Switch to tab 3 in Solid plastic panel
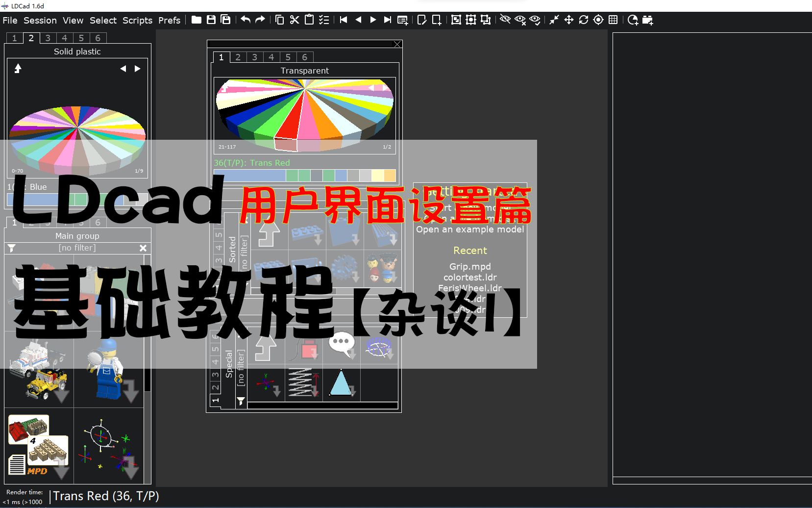 point(48,38)
